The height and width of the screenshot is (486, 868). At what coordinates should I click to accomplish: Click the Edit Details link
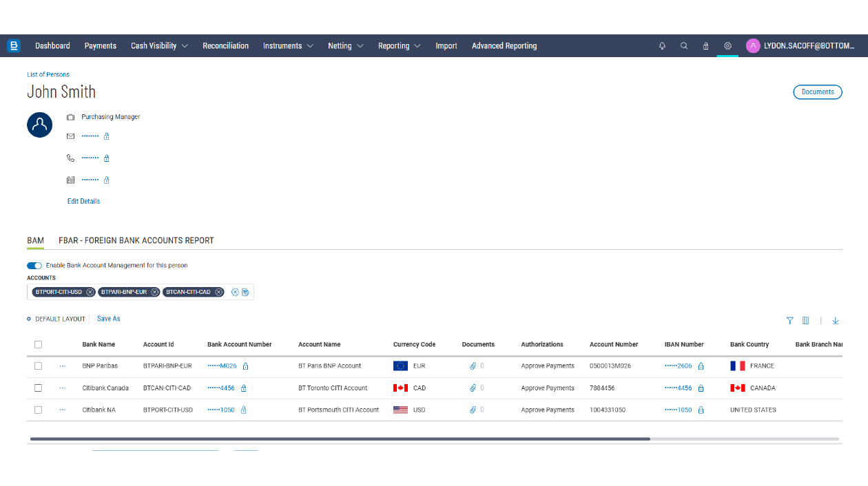83,202
